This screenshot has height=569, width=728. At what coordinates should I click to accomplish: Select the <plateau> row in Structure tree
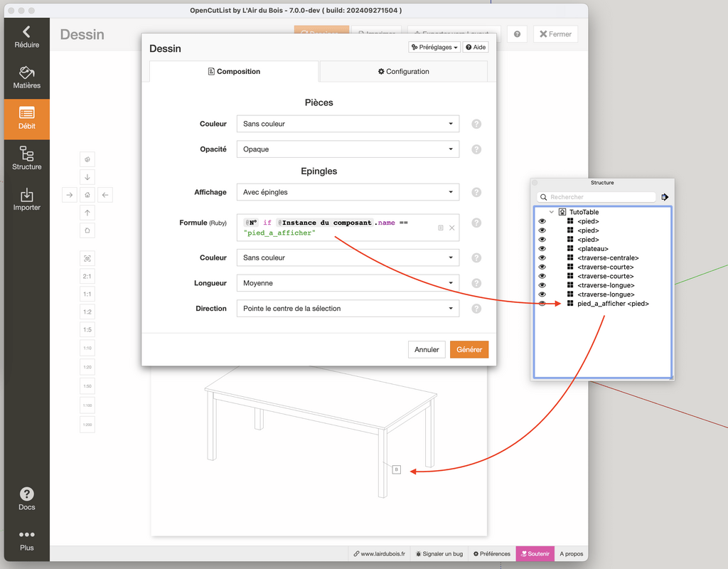coord(593,249)
